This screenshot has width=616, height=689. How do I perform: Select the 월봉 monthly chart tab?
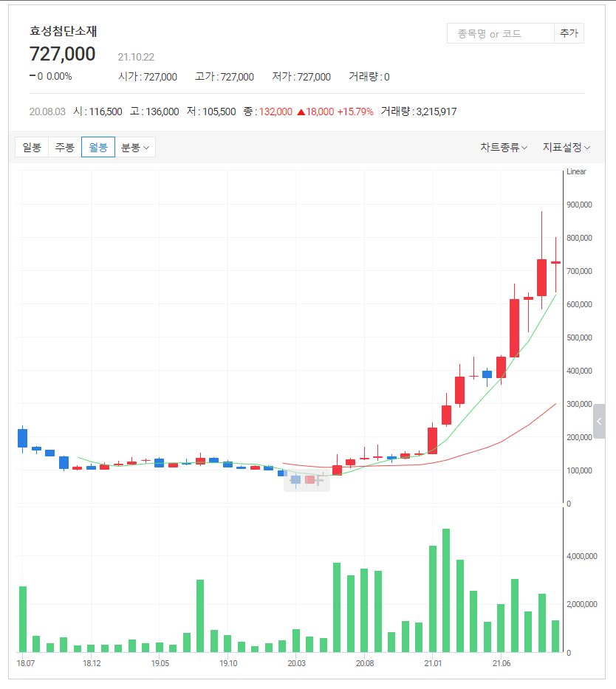[98, 147]
